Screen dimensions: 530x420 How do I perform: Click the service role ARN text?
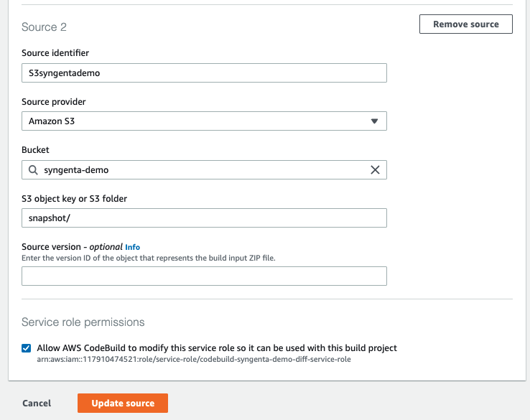click(x=195, y=360)
